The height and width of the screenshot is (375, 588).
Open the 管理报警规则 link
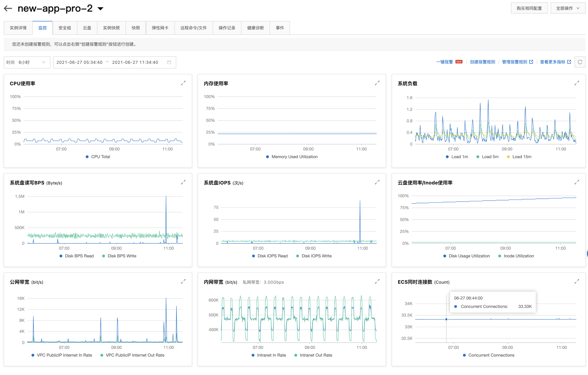tap(515, 62)
